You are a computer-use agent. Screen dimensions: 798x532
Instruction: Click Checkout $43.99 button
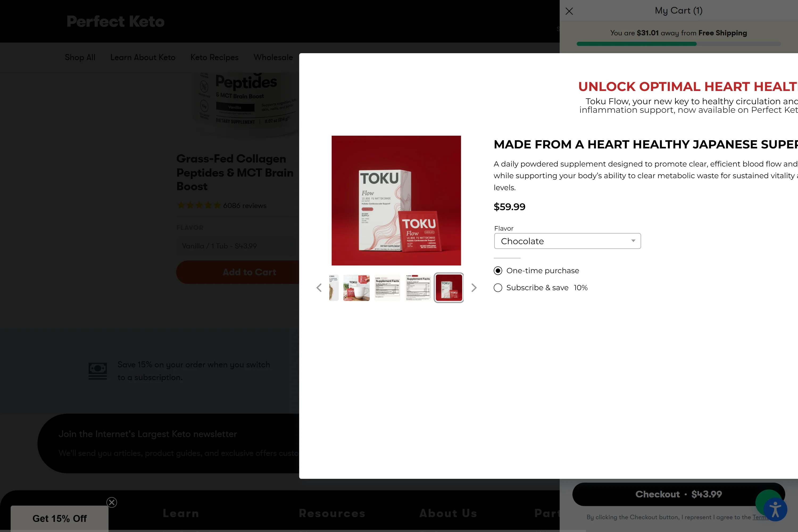(679, 494)
